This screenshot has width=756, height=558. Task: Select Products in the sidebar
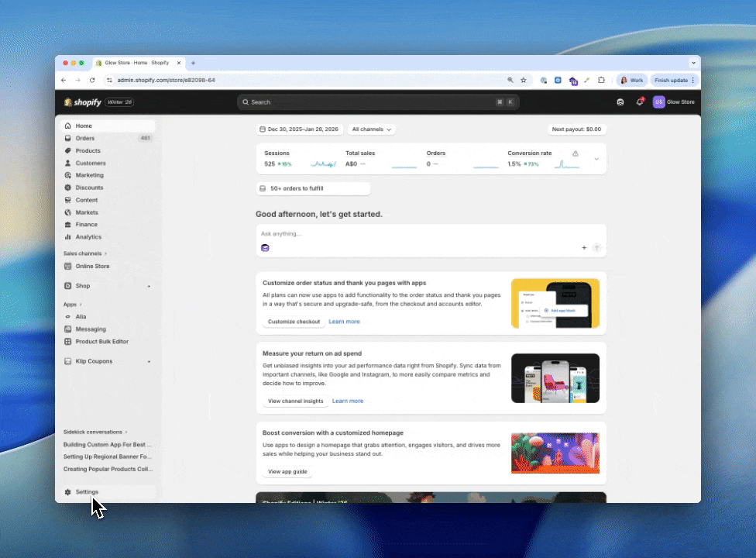coord(88,150)
